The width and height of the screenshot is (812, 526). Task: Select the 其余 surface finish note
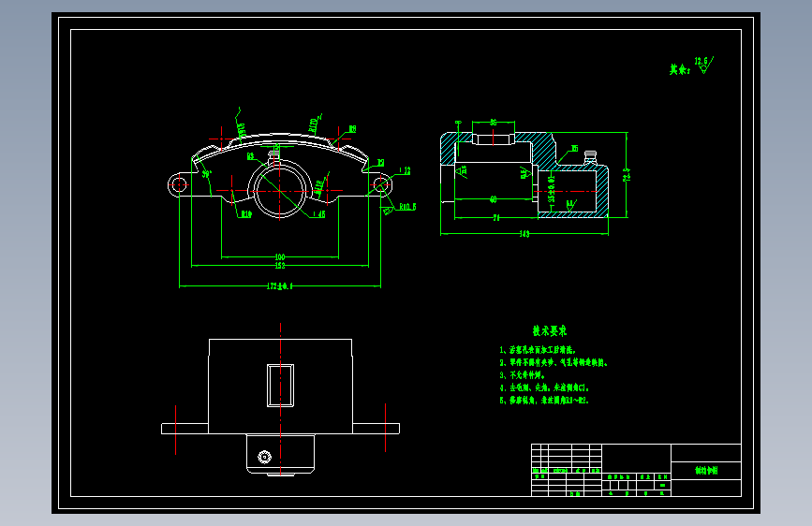coord(679,69)
